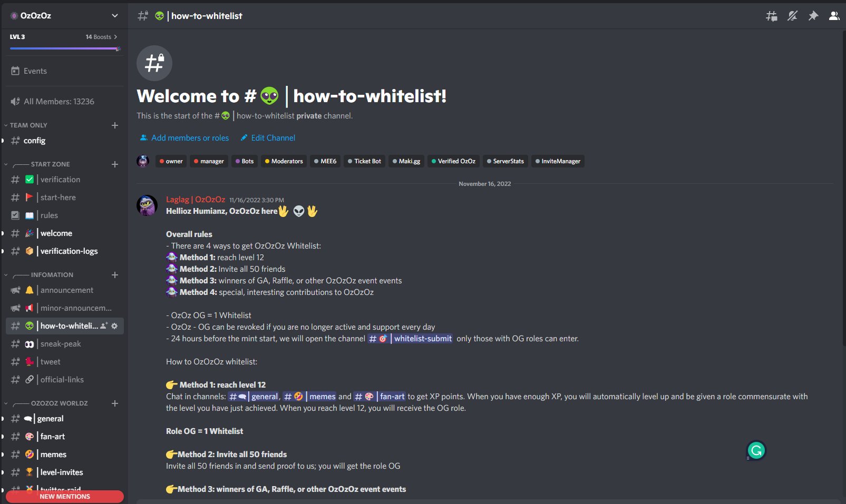Jump to NEW MENTIONS button

(x=64, y=497)
